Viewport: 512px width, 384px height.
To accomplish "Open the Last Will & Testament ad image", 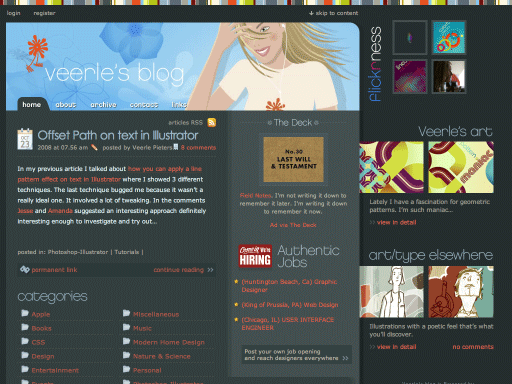I will click(293, 159).
